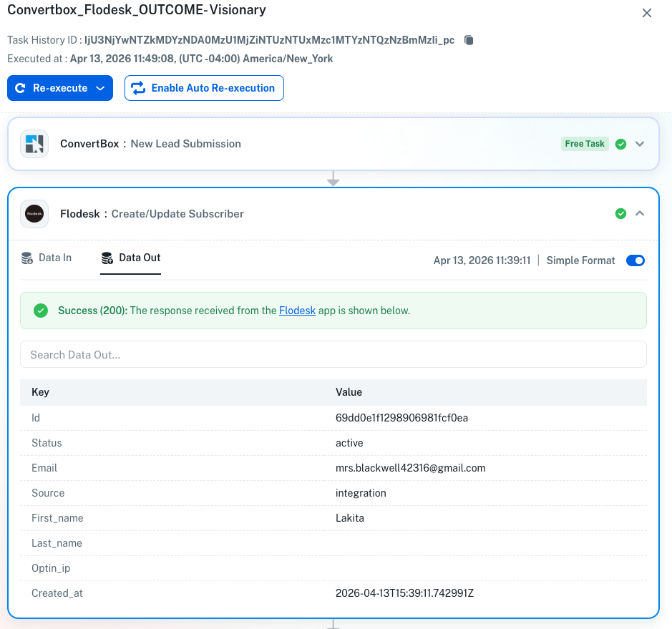
Task: Click the Success banner check icon
Action: pyautogui.click(x=42, y=311)
